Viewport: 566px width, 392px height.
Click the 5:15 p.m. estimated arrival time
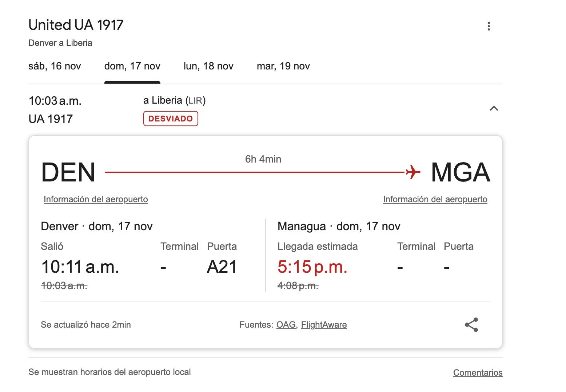[x=312, y=267]
